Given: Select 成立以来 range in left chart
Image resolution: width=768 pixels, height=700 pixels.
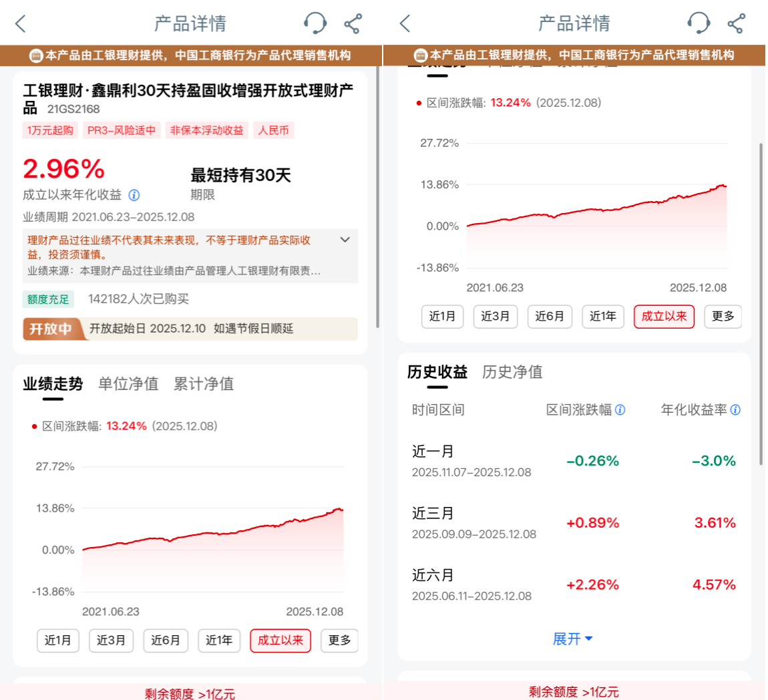Looking at the screenshot, I should tap(280, 641).
